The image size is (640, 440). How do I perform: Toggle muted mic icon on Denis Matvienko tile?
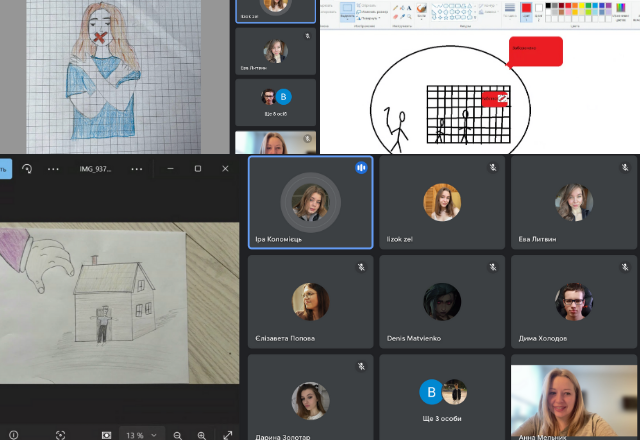(492, 268)
